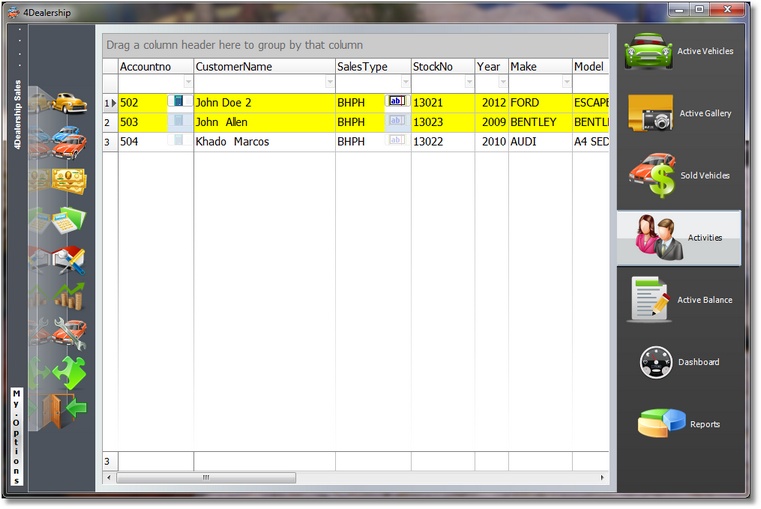Open the Active Vehicles section
This screenshot has height=509, width=761.
coord(680,51)
